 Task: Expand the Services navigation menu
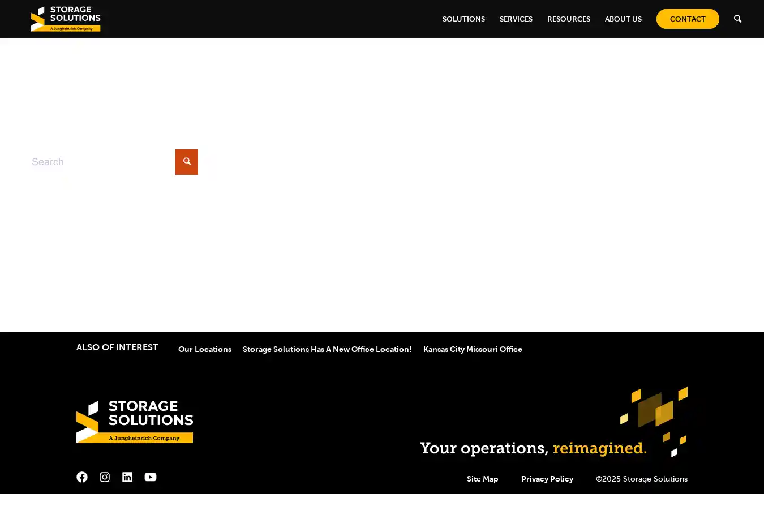pyautogui.click(x=516, y=19)
